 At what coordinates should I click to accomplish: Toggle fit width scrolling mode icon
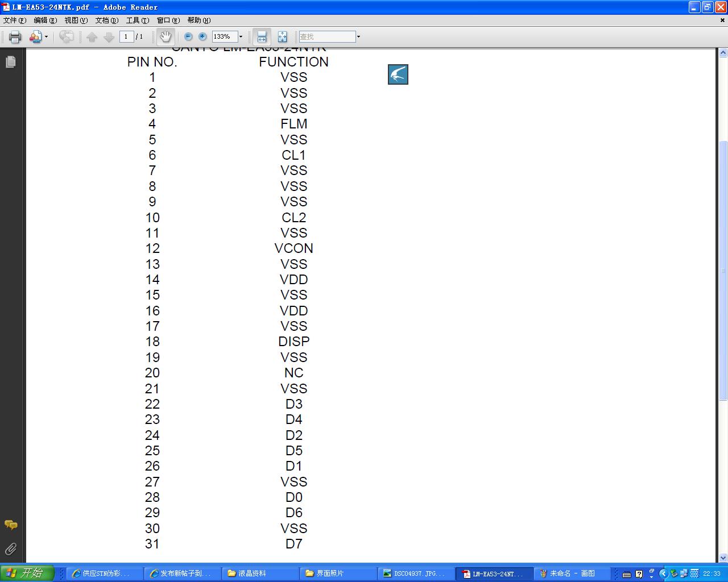[262, 37]
